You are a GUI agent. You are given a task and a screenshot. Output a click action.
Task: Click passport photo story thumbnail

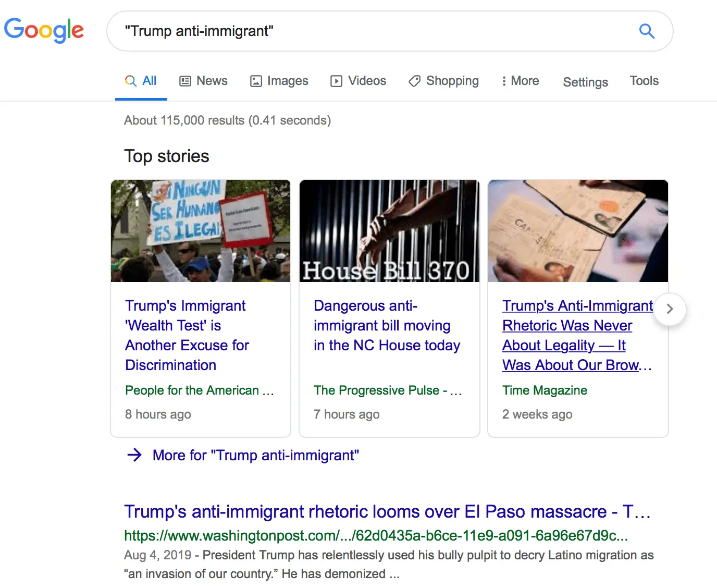click(x=578, y=231)
